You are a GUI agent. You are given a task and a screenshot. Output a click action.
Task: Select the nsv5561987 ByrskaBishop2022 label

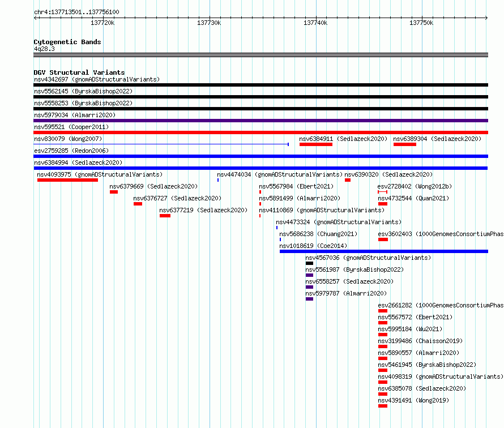click(354, 269)
